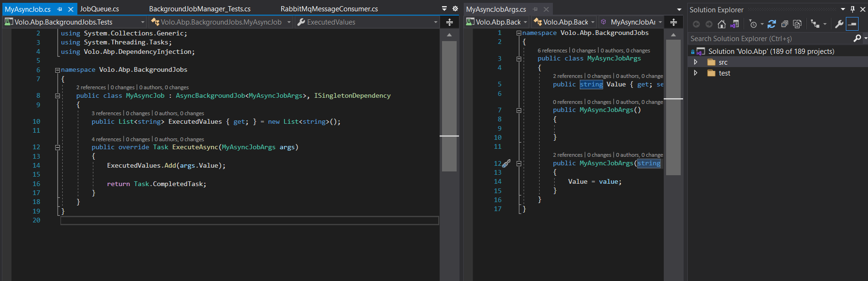Click the Show All Files icon
Viewport: 868px width, 281px height.
pos(797,24)
